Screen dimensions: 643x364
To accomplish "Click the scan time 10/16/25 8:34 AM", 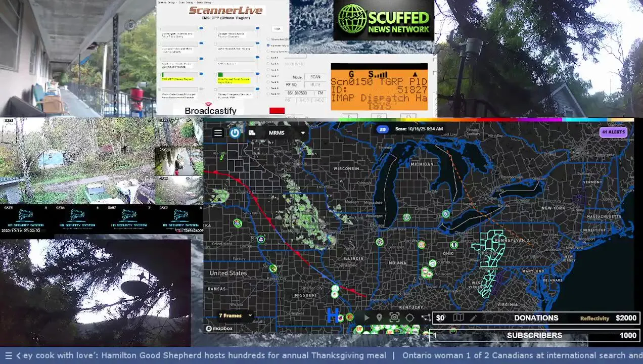I will [x=419, y=129].
